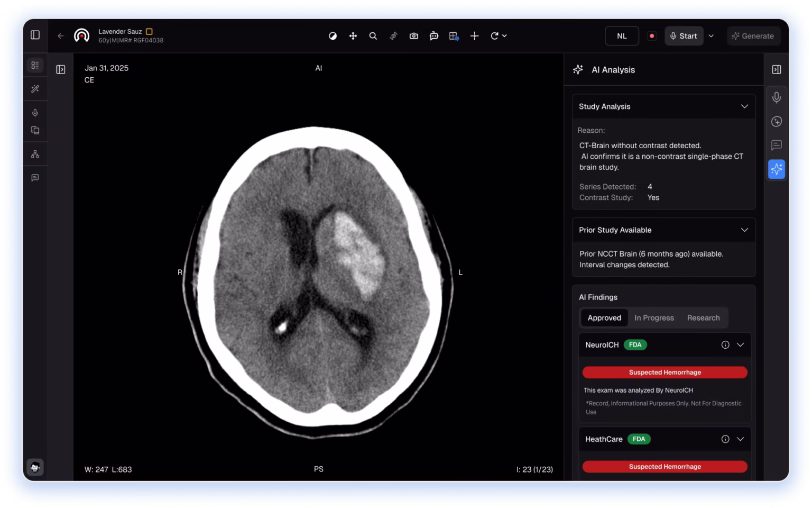This screenshot has height=508, width=812.
Task: Open the annotation comment tool
Action: click(x=433, y=36)
